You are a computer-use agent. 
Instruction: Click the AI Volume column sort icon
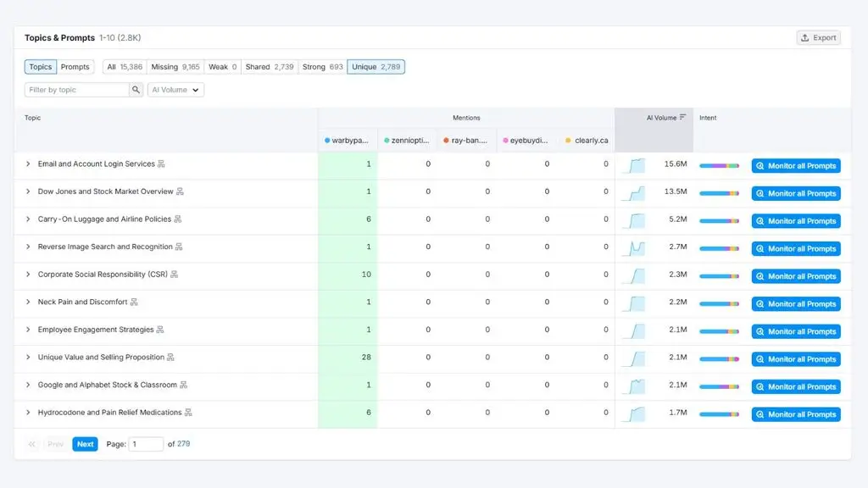[x=682, y=117]
